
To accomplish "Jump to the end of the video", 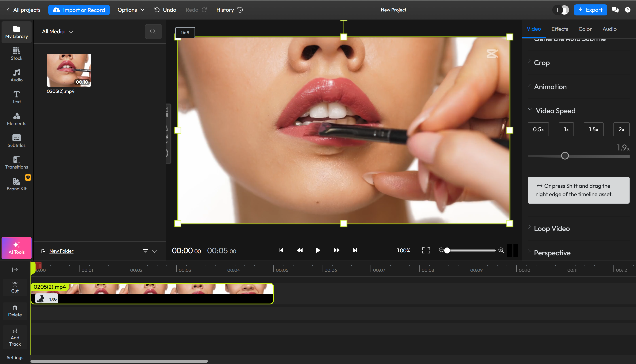I will pyautogui.click(x=355, y=250).
